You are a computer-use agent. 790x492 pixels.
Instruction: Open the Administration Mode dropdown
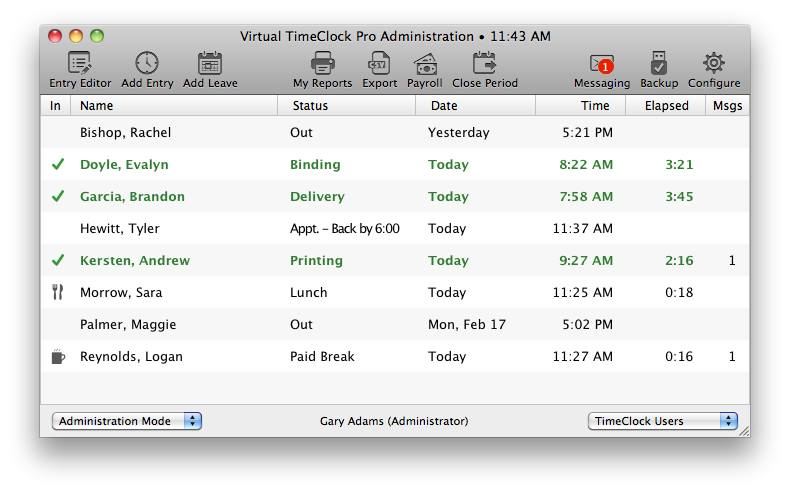[x=126, y=421]
